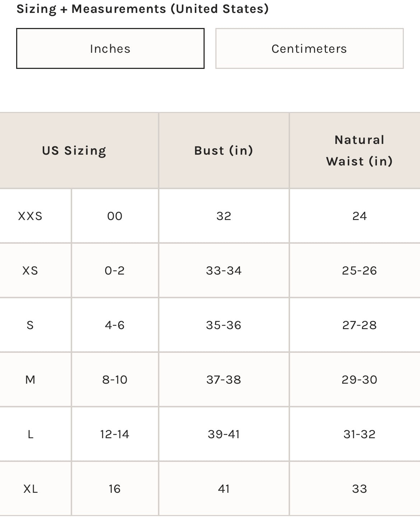The width and height of the screenshot is (420, 524).
Task: Click the Natural Waist (in) header
Action: tap(359, 150)
